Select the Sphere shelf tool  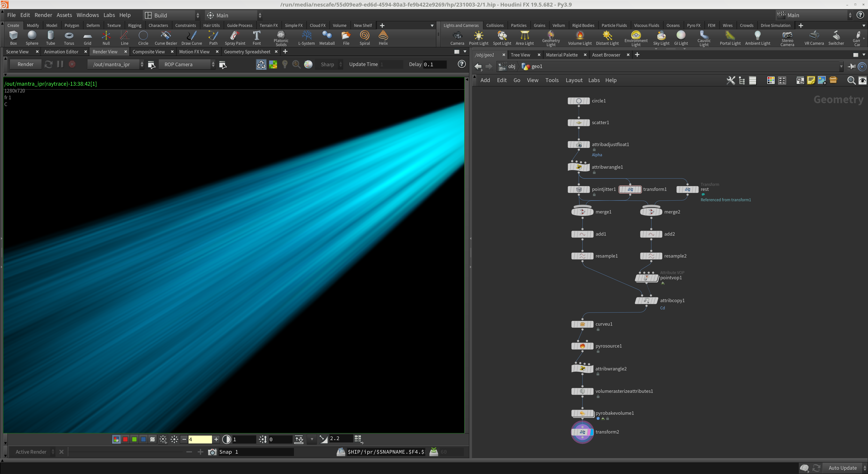click(32, 38)
